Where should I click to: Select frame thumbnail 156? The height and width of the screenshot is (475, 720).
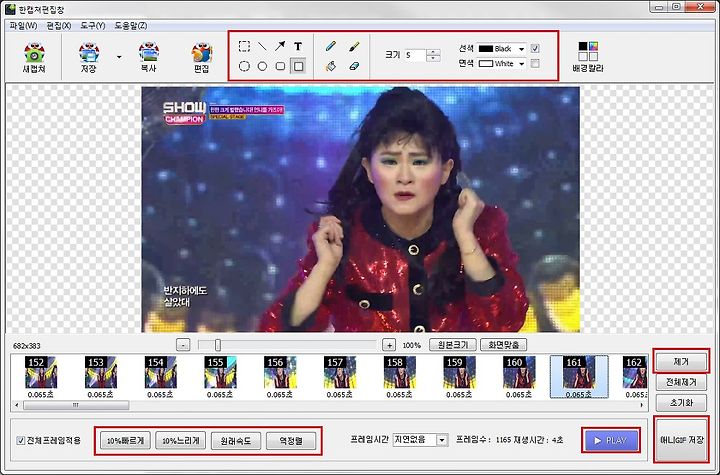click(280, 376)
